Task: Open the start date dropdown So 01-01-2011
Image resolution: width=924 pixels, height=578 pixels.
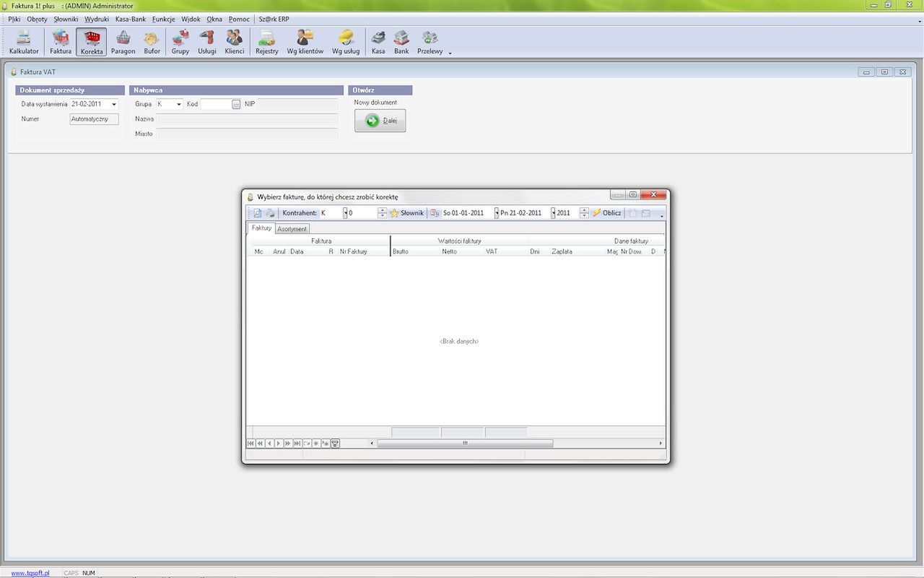Action: (497, 213)
